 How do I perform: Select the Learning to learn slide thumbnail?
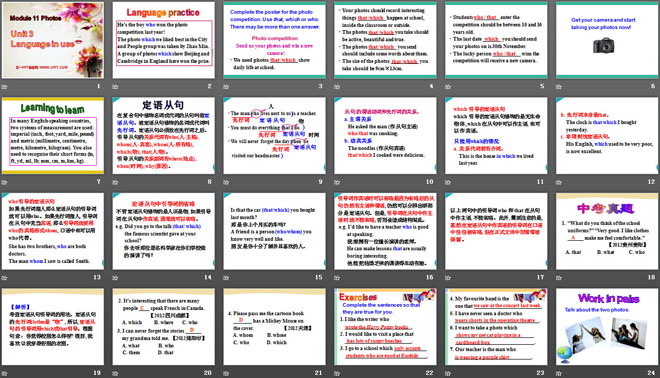click(53, 136)
